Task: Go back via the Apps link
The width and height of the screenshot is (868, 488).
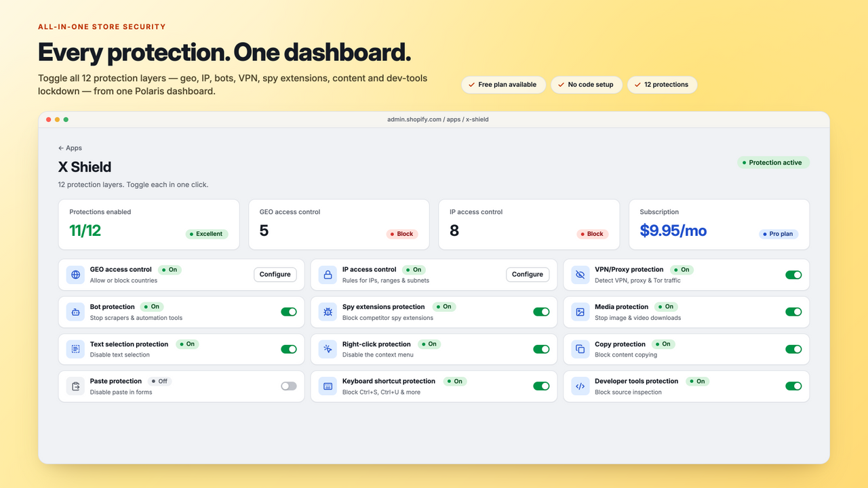Action: pyautogui.click(x=70, y=148)
